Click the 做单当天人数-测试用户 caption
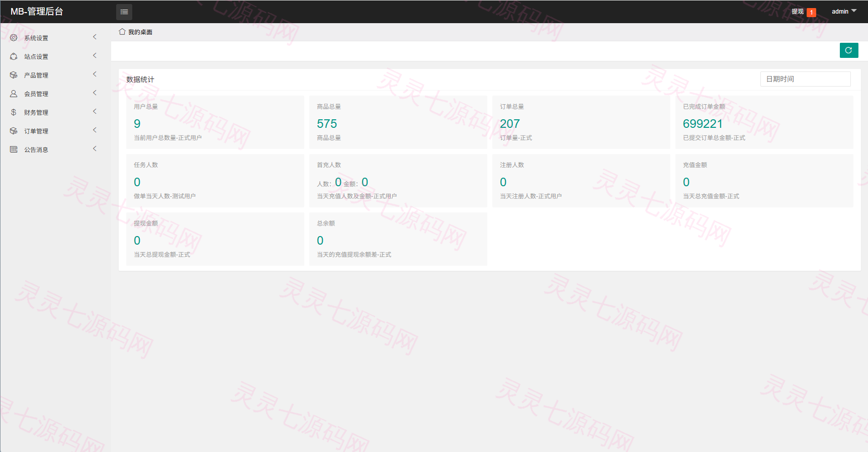The width and height of the screenshot is (868, 452). tap(164, 196)
